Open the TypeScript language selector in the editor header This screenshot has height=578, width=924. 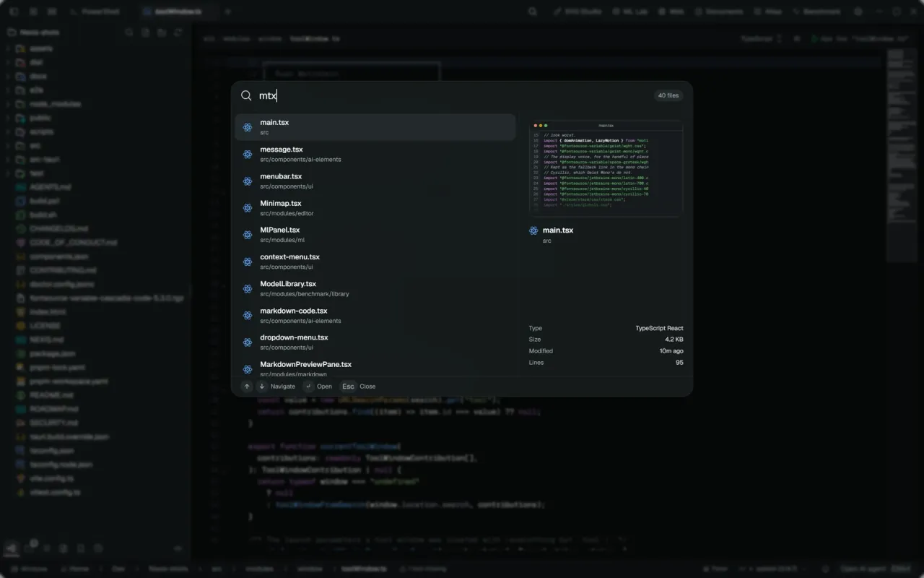pos(761,39)
